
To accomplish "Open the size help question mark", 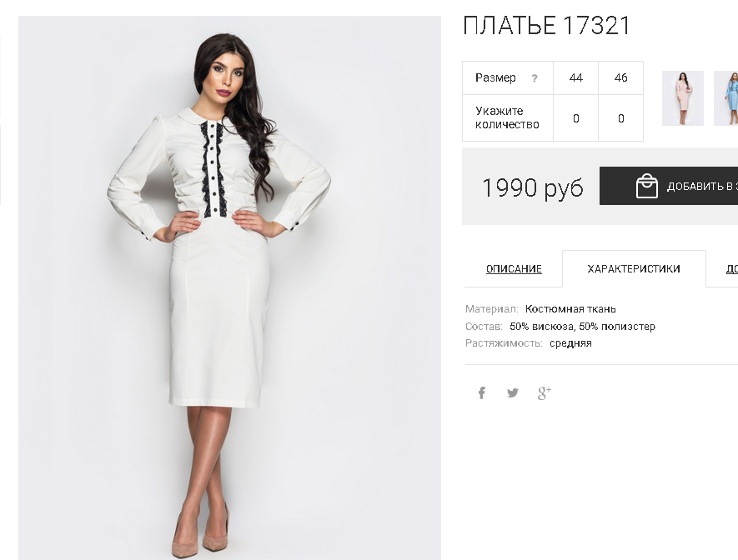I will click(535, 78).
